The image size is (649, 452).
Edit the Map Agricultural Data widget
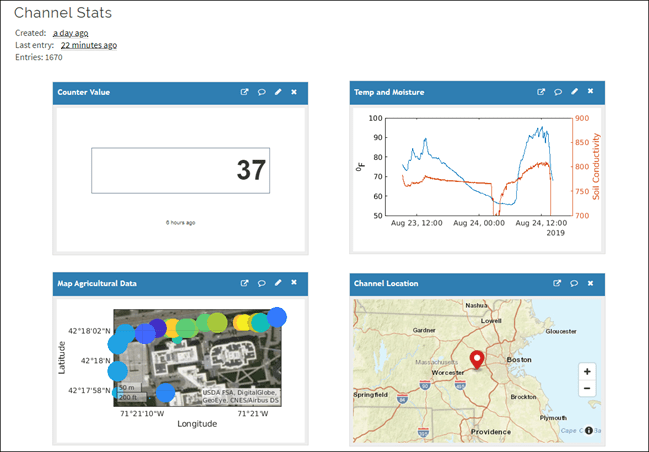pyautogui.click(x=278, y=283)
